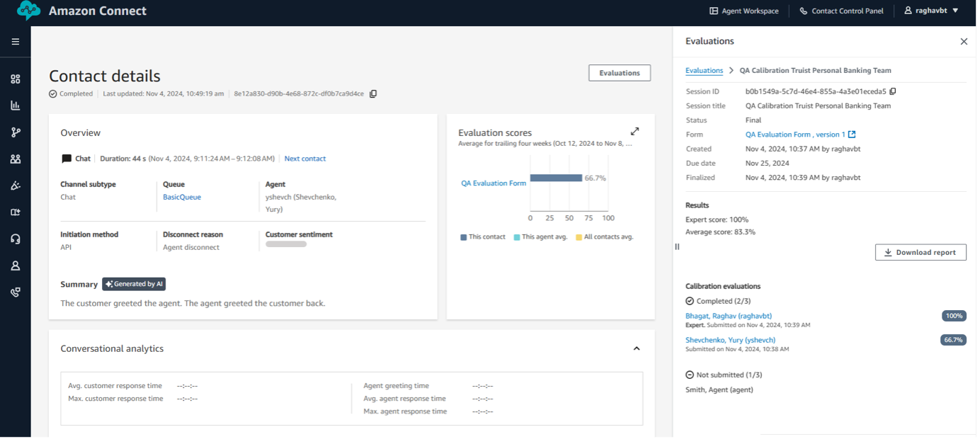This screenshot has height=439, width=980.
Task: Click the Download report button
Action: 921,252
